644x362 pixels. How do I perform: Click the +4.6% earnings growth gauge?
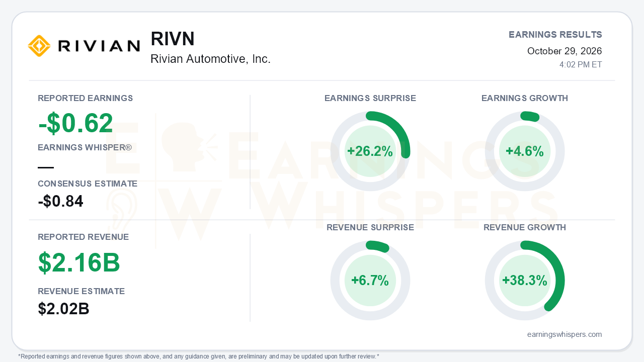[525, 151]
